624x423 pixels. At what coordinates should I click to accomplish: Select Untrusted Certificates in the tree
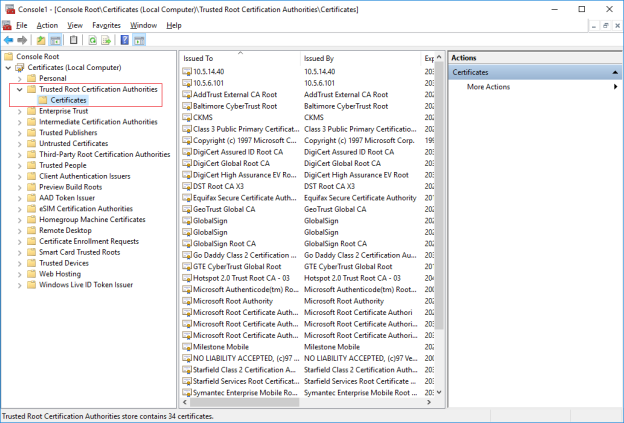click(x=73, y=144)
